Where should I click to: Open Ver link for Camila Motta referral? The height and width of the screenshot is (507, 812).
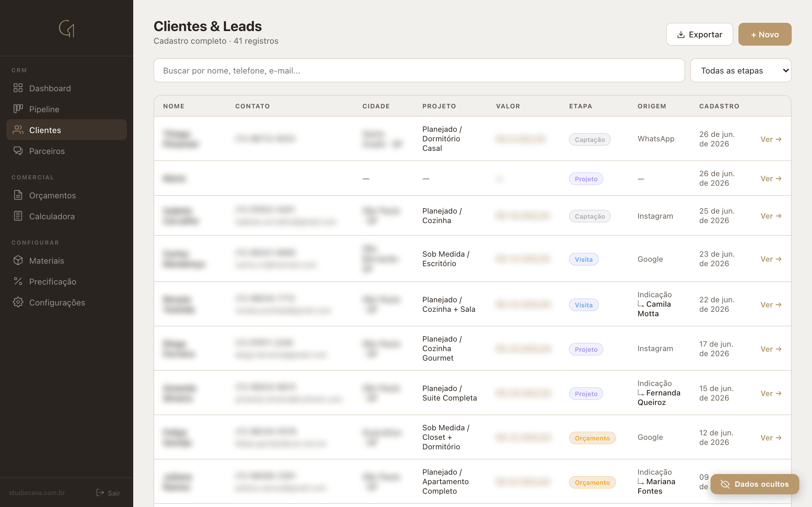(771, 305)
